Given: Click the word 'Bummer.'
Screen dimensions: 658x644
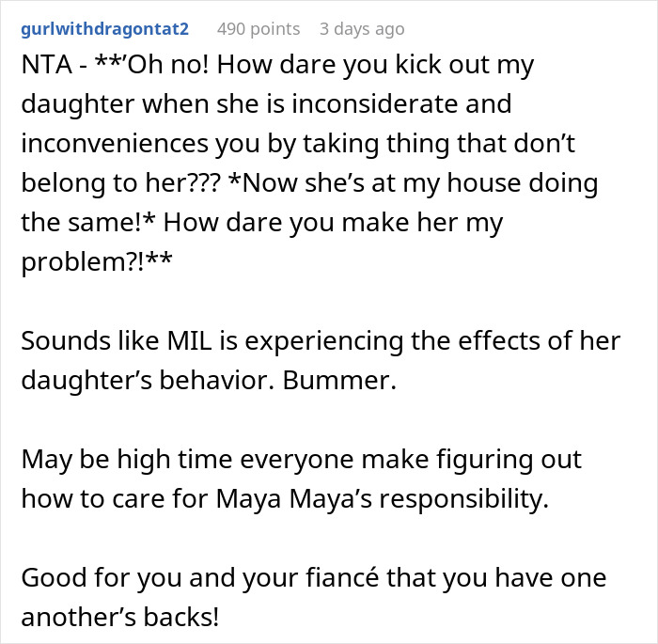Looking at the screenshot, I should [339, 380].
